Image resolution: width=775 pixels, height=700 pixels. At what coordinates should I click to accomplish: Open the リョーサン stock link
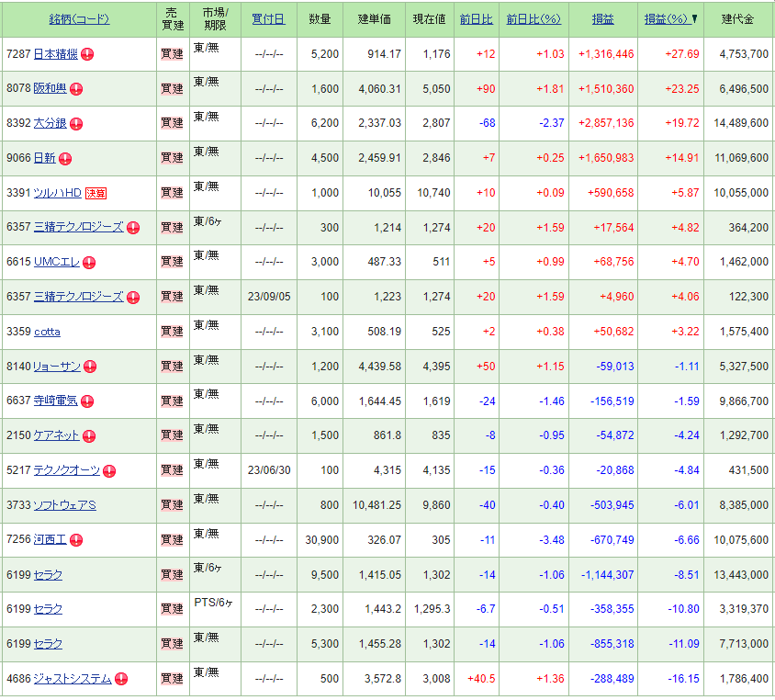pos(57,367)
